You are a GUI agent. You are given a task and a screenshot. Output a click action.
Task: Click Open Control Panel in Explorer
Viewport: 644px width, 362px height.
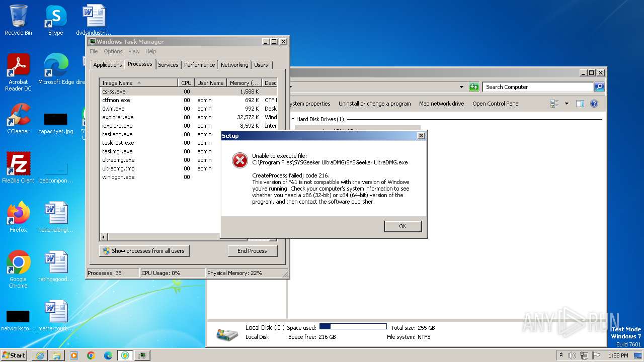[496, 104]
